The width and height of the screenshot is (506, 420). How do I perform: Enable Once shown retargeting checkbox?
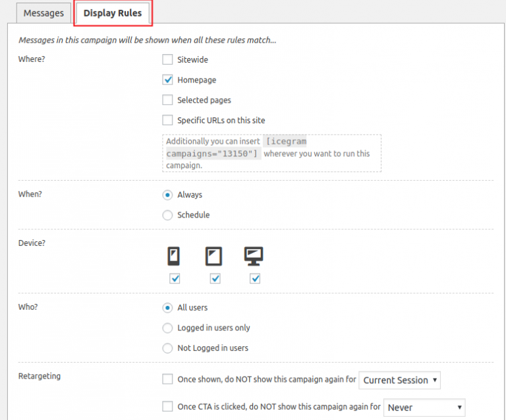(x=168, y=380)
